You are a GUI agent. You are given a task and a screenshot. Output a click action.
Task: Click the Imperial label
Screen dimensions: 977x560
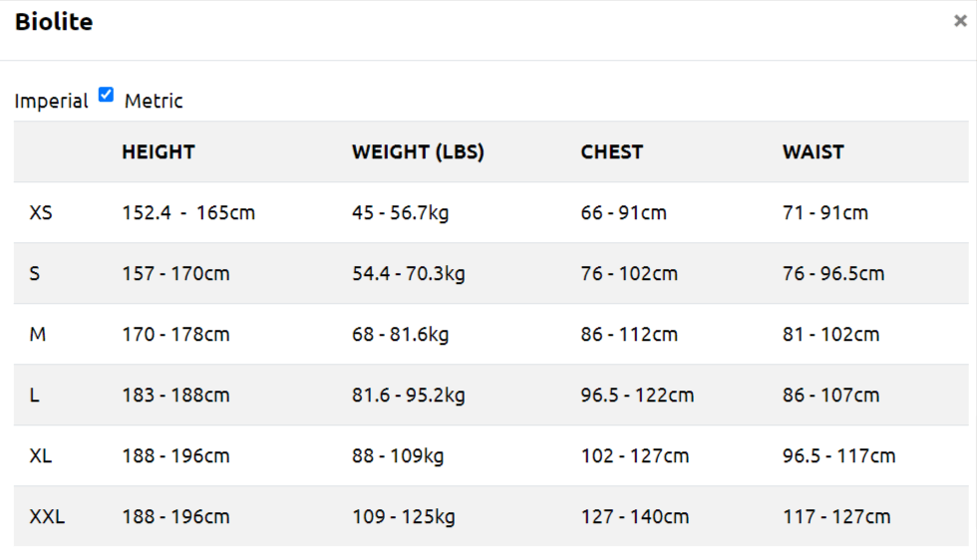tap(51, 101)
